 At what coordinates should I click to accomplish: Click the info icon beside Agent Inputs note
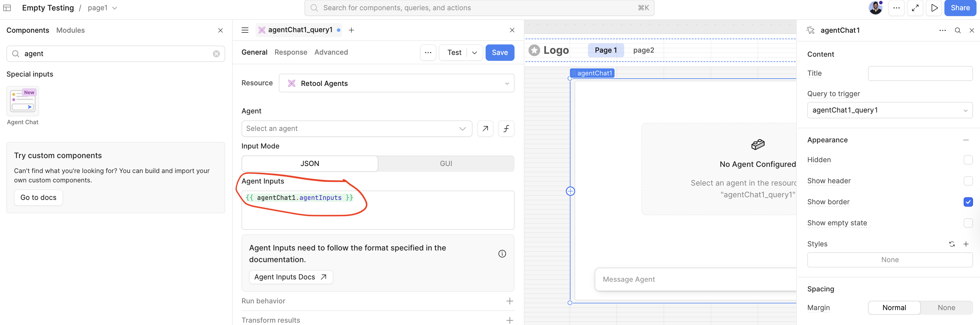point(502,254)
